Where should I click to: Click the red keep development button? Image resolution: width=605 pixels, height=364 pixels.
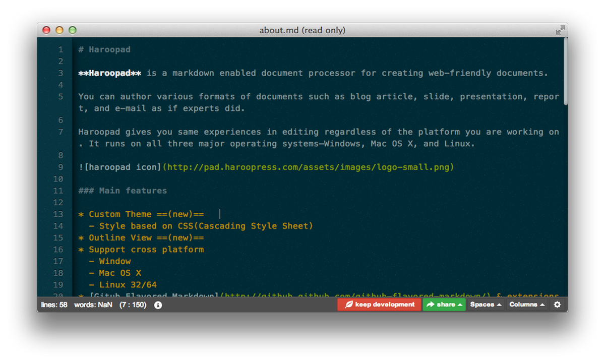(x=379, y=305)
